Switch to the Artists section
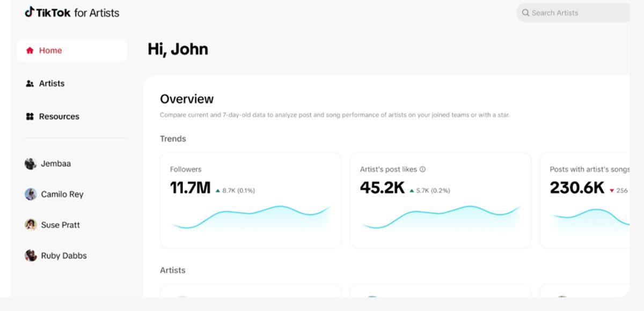The width and height of the screenshot is (644, 311). click(x=52, y=83)
